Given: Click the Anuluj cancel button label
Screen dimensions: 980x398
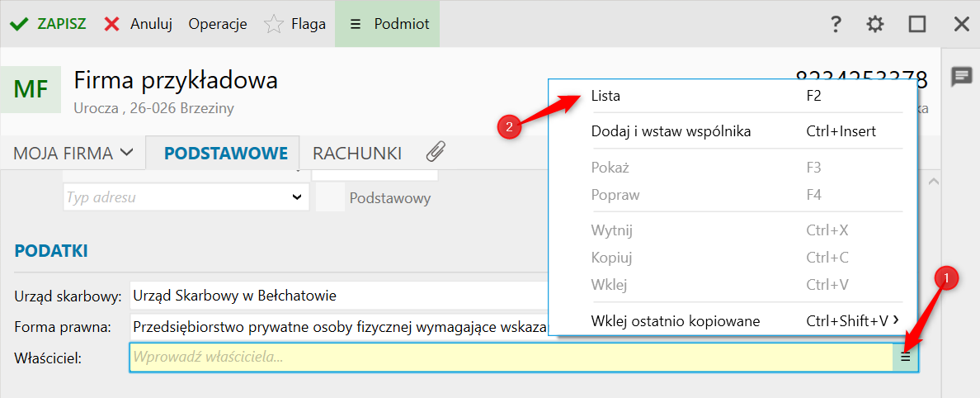Looking at the screenshot, I should click(151, 25).
